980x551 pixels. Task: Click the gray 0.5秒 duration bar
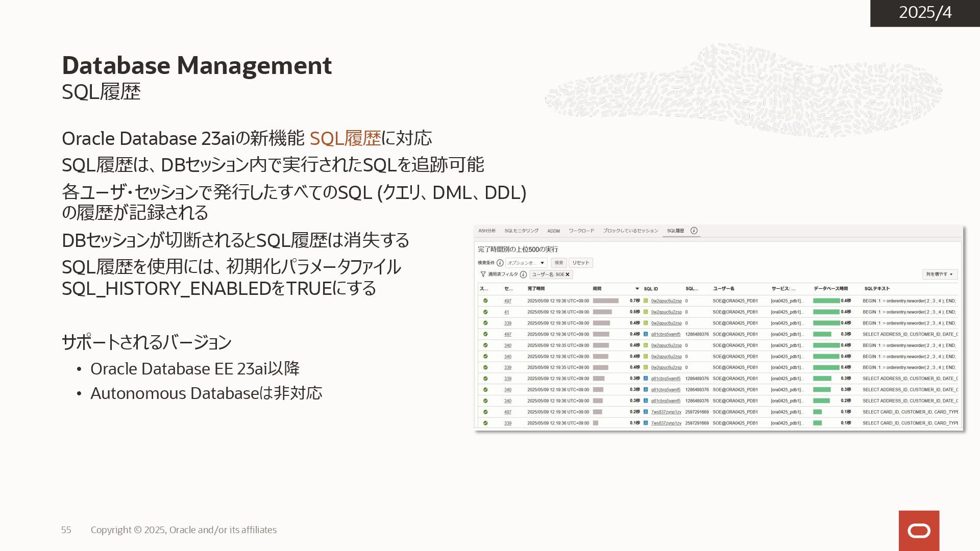click(x=602, y=312)
